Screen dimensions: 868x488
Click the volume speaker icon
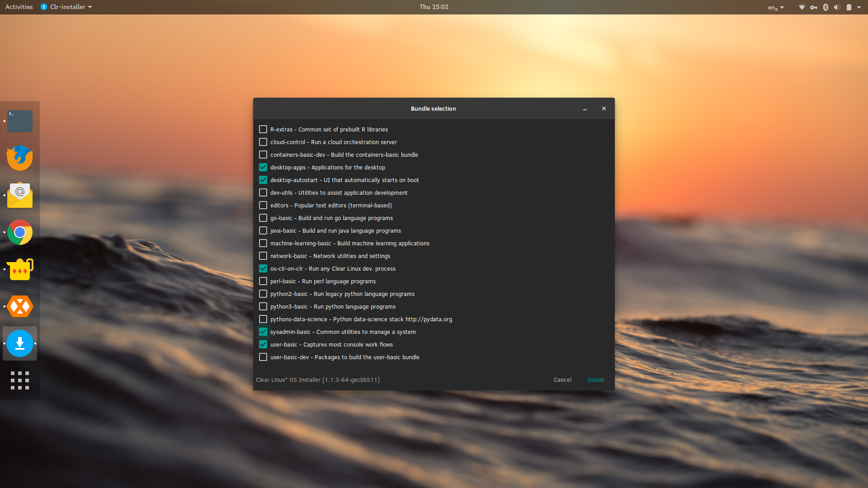tap(837, 7)
